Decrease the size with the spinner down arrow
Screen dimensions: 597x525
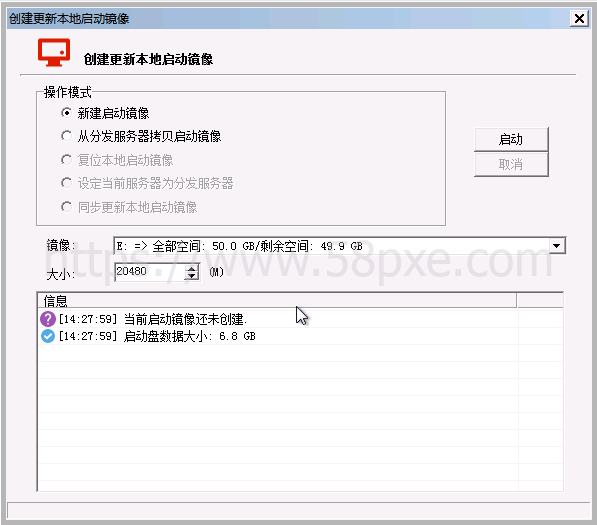coord(192,276)
